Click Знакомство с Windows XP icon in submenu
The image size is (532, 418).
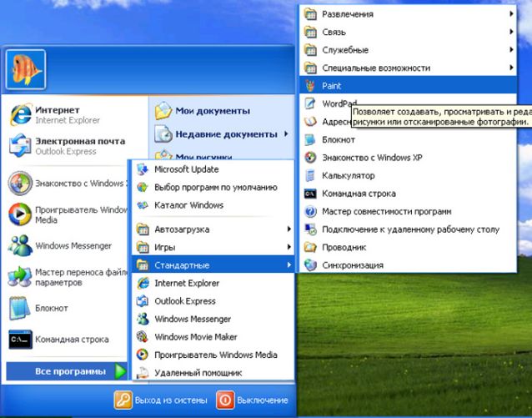[x=309, y=157]
